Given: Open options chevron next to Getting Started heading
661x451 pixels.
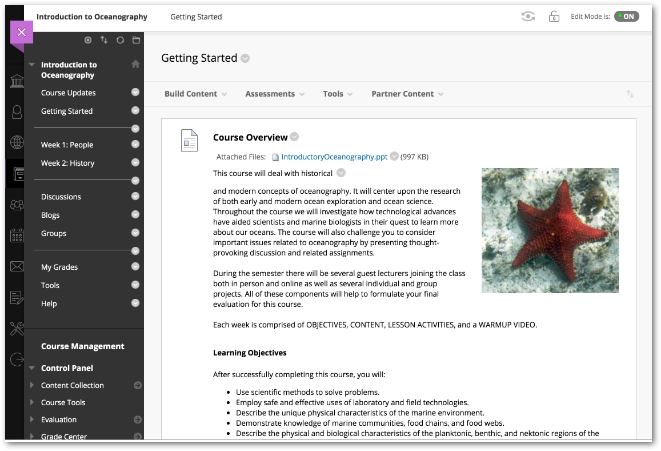Looking at the screenshot, I should [245, 59].
